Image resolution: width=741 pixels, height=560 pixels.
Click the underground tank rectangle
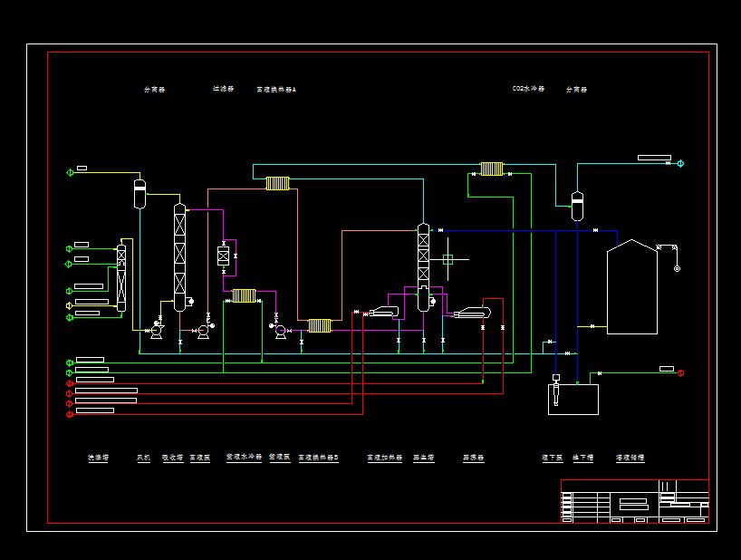[x=573, y=400]
